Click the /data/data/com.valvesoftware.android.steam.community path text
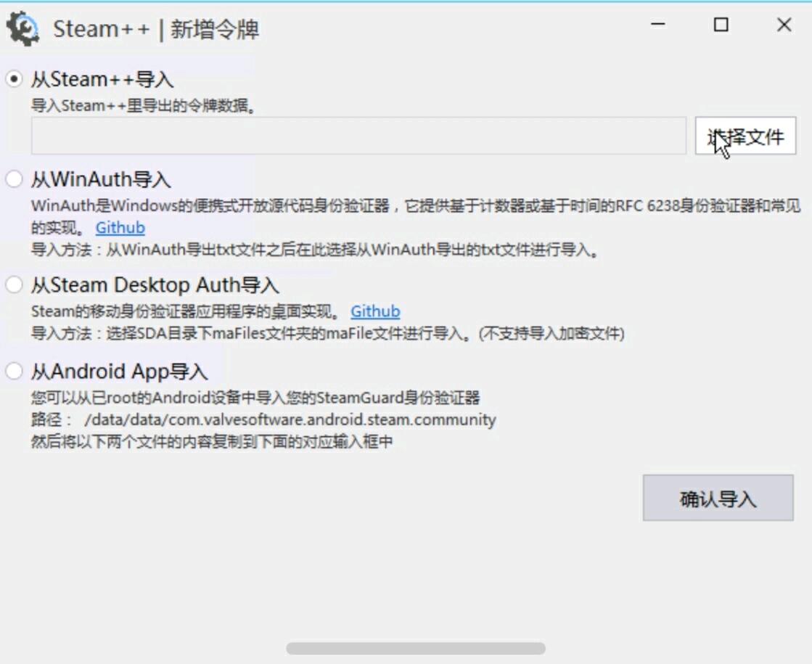Image resolution: width=812 pixels, height=664 pixels. (290, 419)
